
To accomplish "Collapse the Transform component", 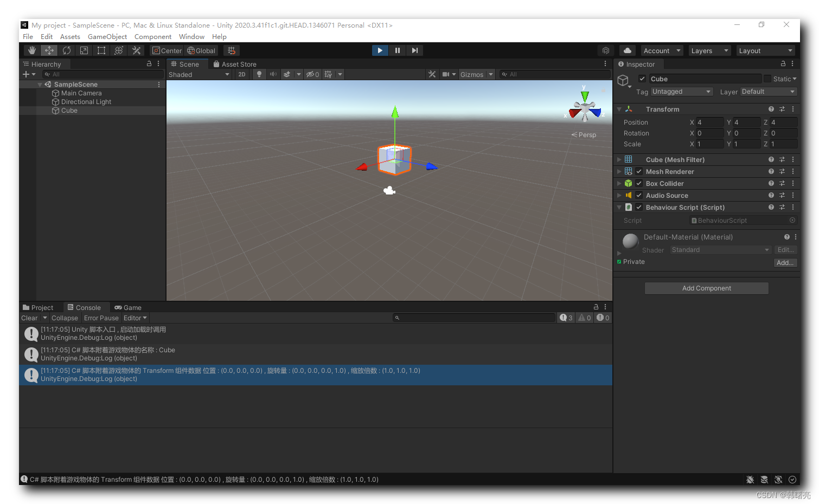I will 619,109.
